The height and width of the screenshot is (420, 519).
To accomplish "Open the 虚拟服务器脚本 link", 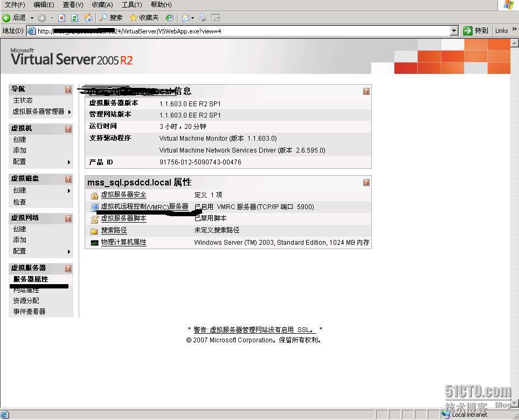I will point(123,218).
